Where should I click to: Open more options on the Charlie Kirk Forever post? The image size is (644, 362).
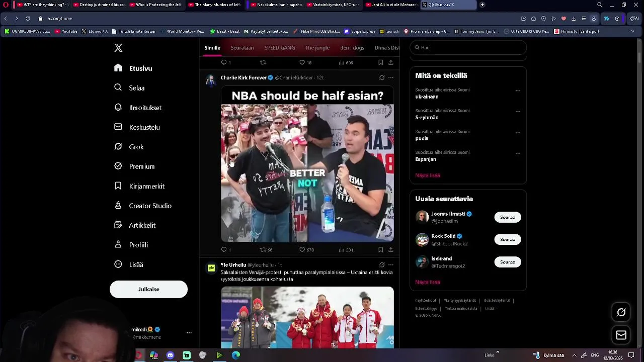click(x=391, y=78)
